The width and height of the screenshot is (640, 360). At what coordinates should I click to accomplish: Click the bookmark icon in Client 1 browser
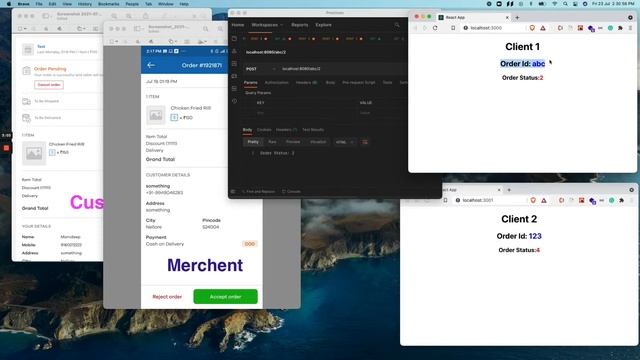click(x=453, y=28)
